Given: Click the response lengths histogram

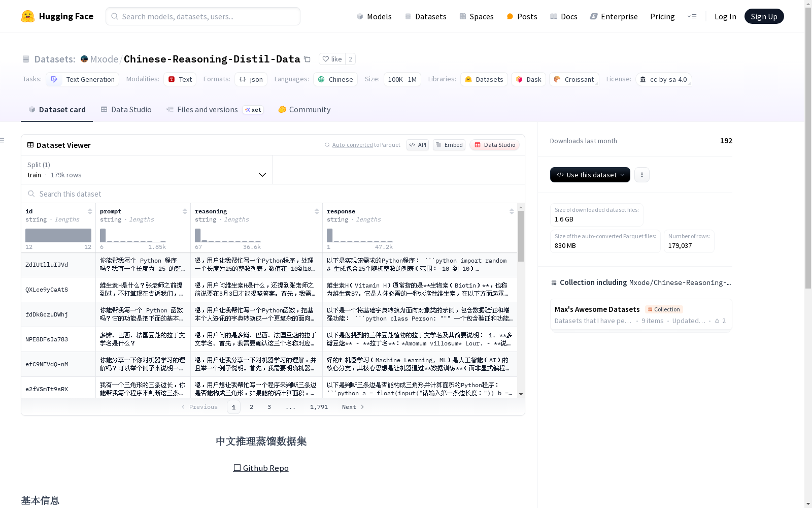Looking at the screenshot, I should pyautogui.click(x=360, y=235).
